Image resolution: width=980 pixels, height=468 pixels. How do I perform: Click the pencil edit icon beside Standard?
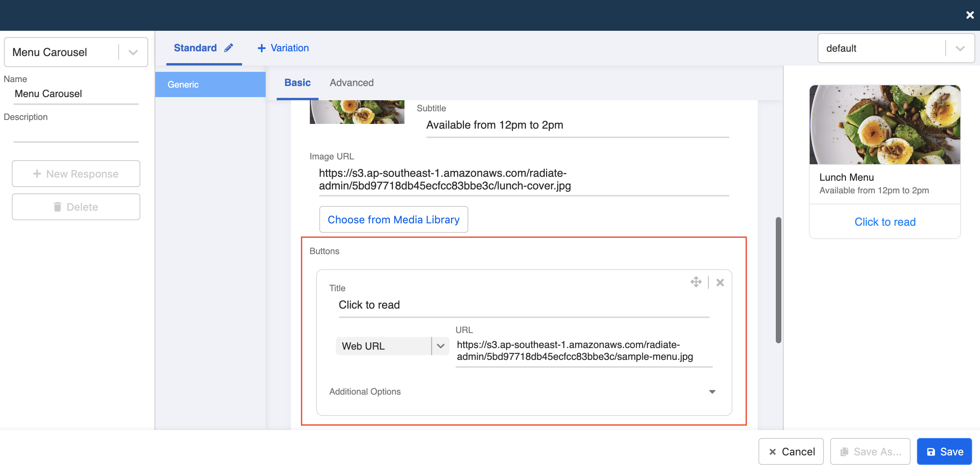click(229, 48)
